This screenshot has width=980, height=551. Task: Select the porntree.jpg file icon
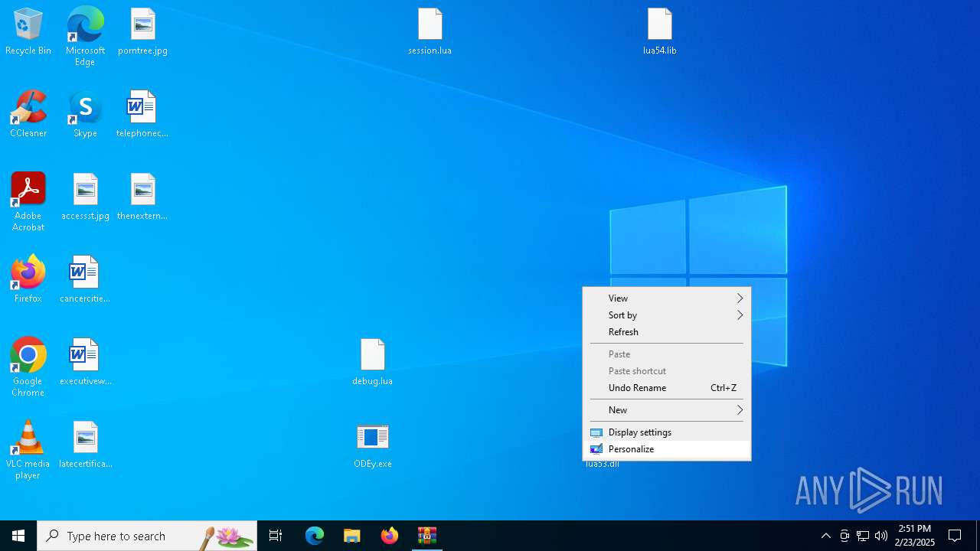coord(142,32)
